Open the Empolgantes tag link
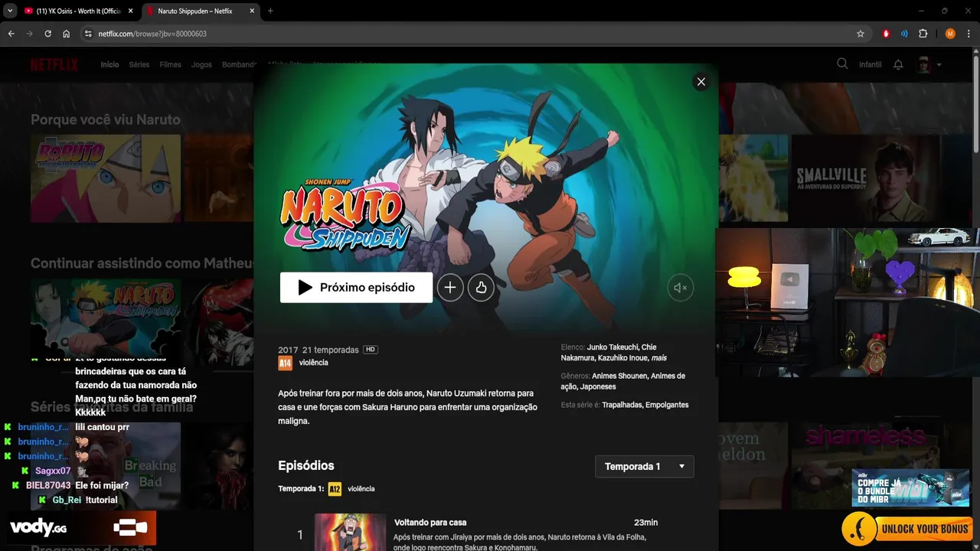Screen dimensions: 980x551 667,405
